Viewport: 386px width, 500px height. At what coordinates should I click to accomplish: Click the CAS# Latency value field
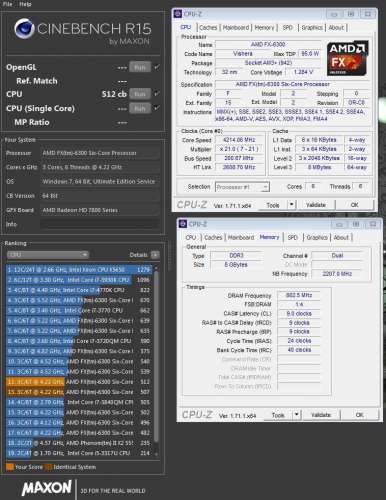(x=299, y=314)
